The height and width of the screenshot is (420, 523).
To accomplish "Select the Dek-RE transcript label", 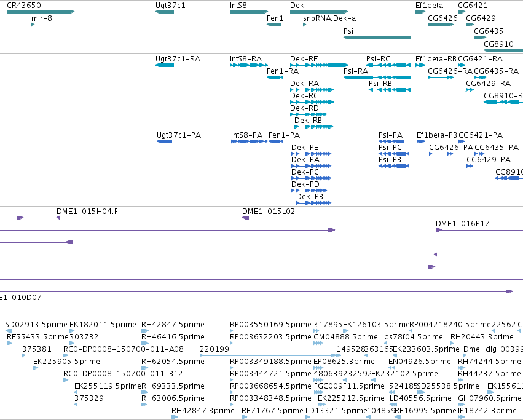I will tap(304, 59).
